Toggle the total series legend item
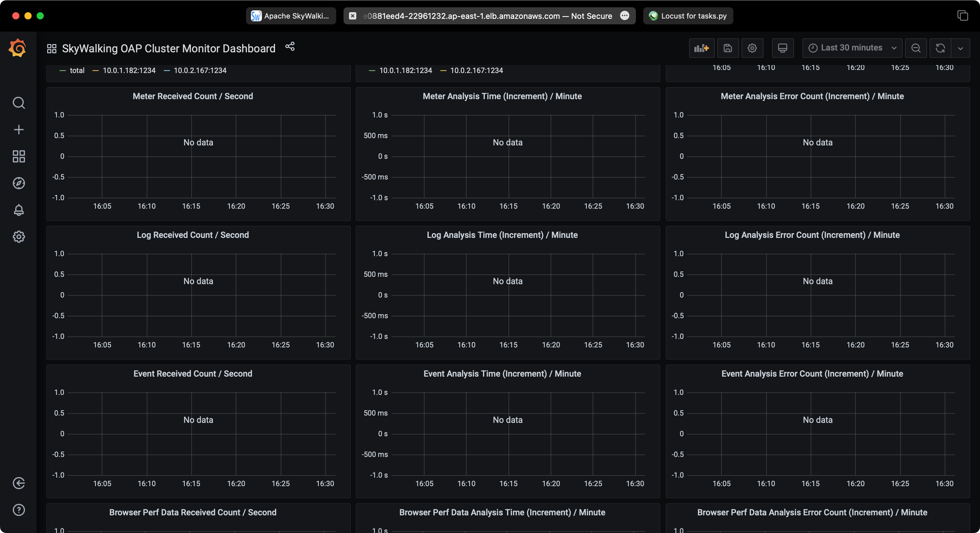The width and height of the screenshot is (980, 533). [x=77, y=70]
